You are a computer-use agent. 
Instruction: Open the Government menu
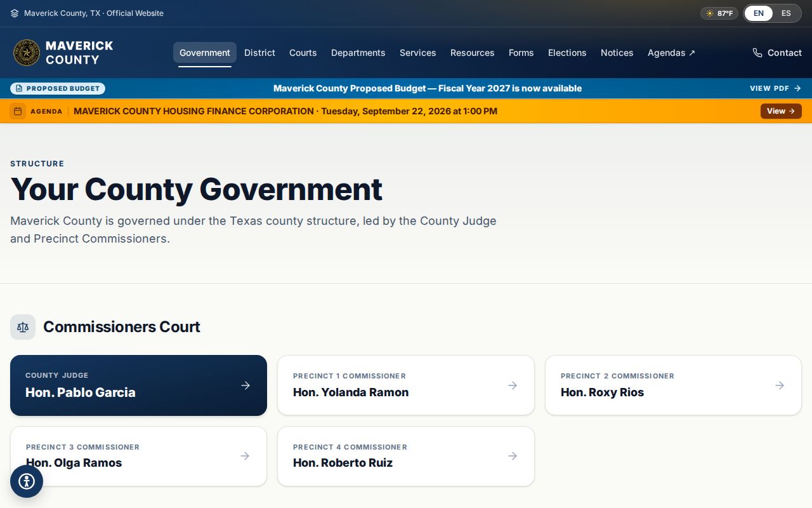click(205, 53)
